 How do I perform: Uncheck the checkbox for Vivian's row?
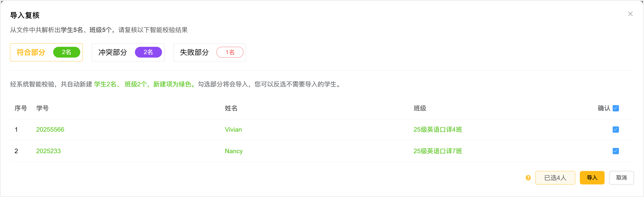(616, 129)
